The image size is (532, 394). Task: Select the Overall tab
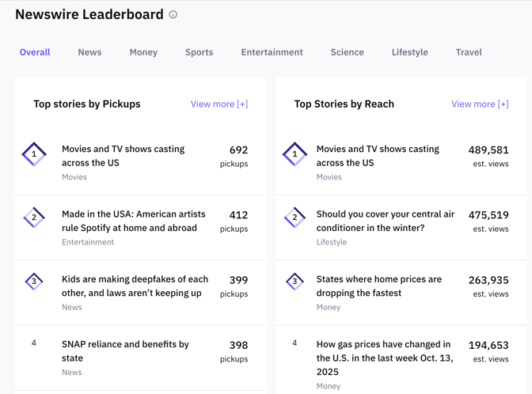pos(35,52)
